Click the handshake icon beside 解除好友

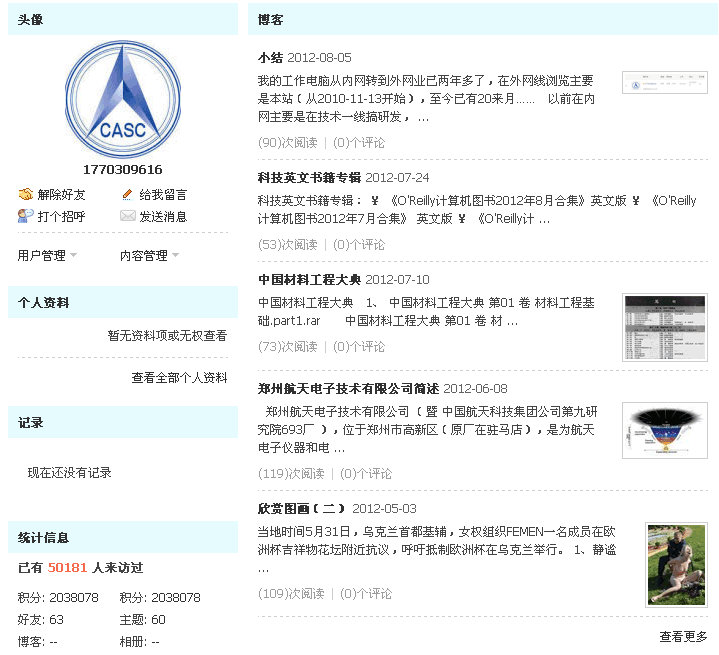[x=26, y=194]
